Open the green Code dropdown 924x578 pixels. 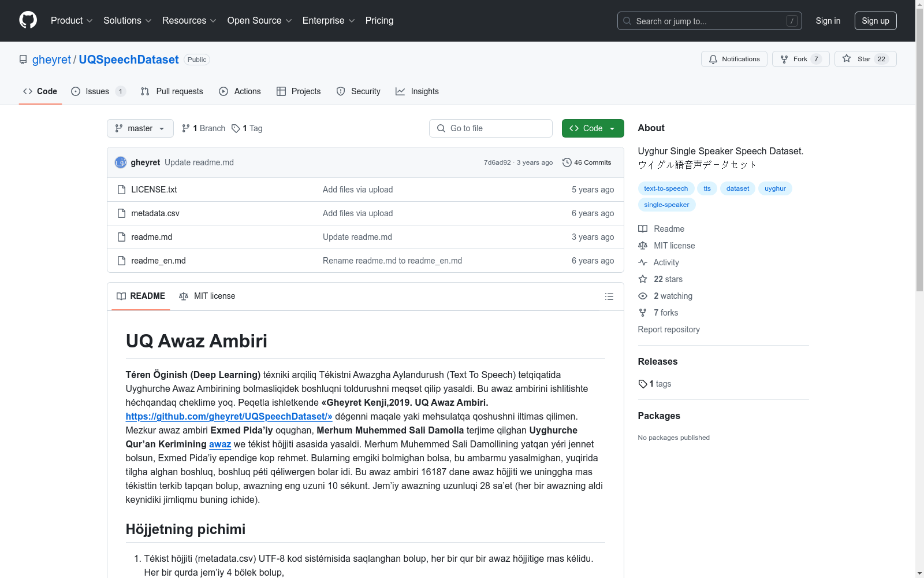pos(593,128)
